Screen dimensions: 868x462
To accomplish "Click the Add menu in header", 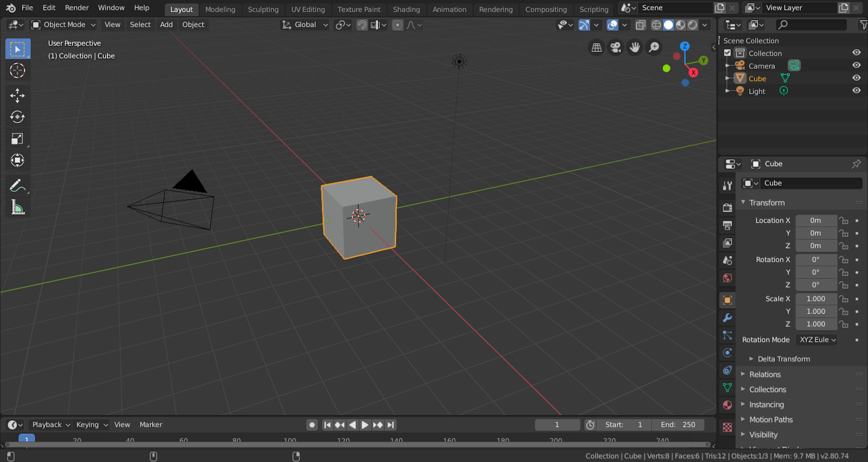I will 166,24.
